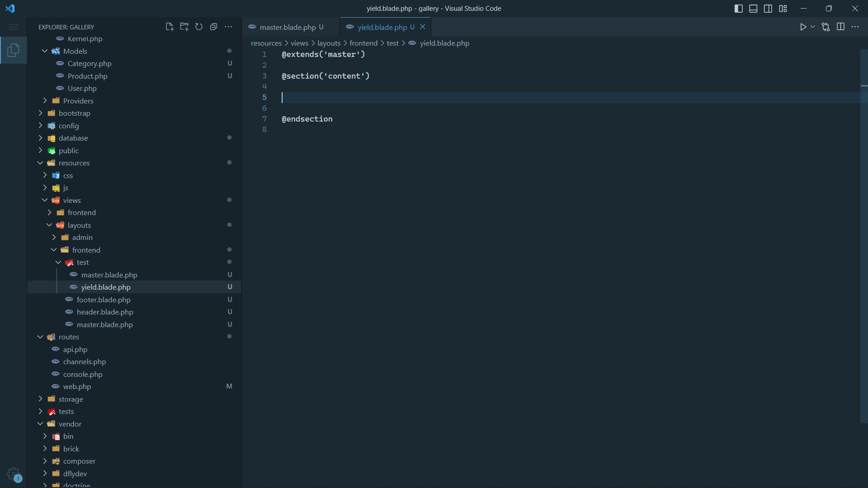Click 'views' in the breadcrumb path

click(299, 43)
